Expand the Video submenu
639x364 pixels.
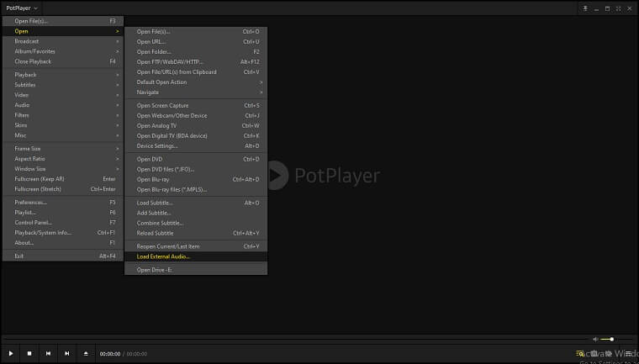coord(63,95)
